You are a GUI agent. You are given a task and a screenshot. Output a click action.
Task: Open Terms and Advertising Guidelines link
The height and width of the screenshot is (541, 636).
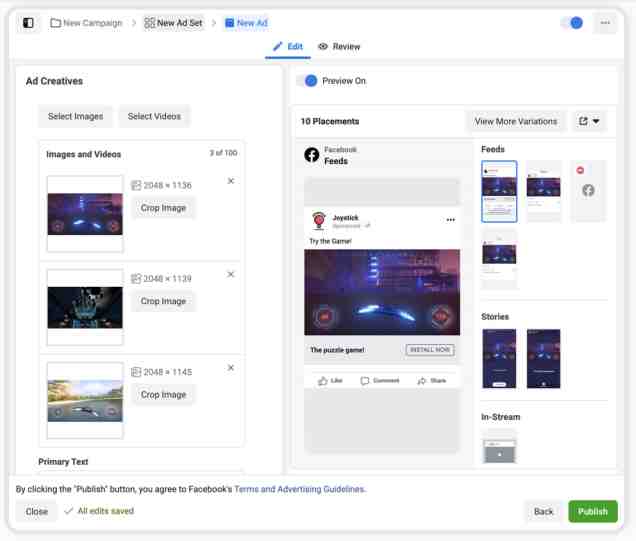click(300, 489)
